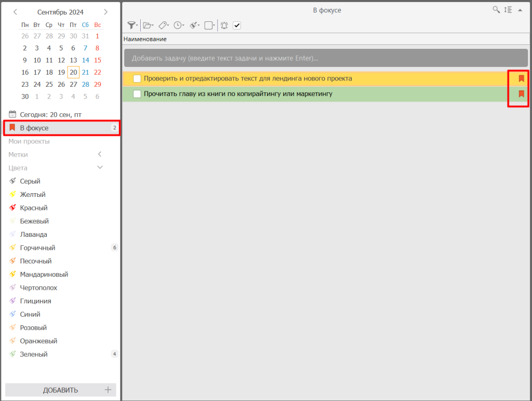
Task: Open Мои проекты in the sidebar
Action: tap(29, 141)
